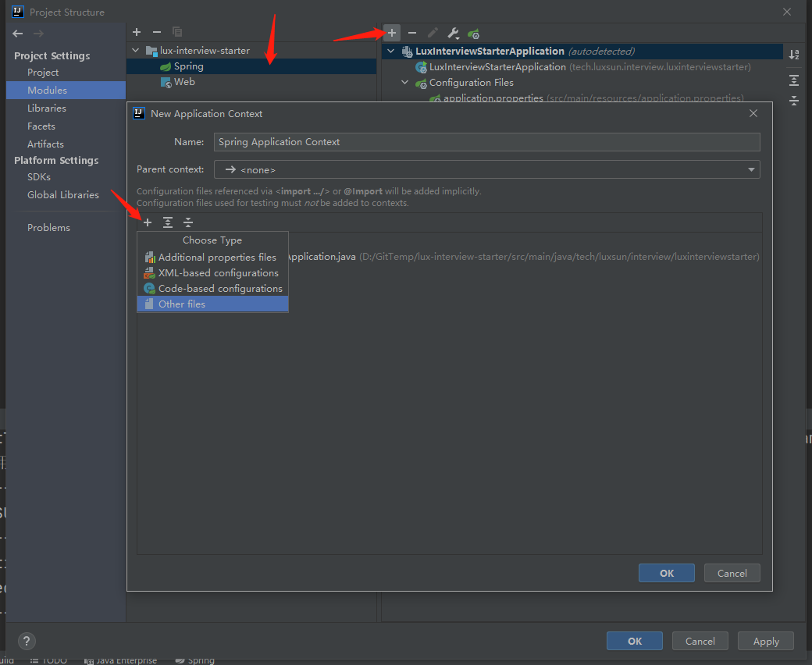Select the Web facet
The image size is (812, 665).
184,82
